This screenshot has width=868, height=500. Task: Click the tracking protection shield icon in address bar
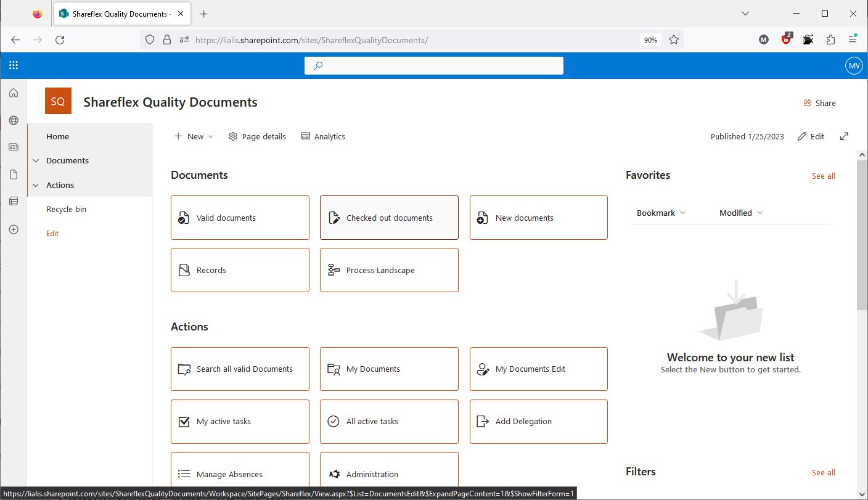pyautogui.click(x=149, y=39)
